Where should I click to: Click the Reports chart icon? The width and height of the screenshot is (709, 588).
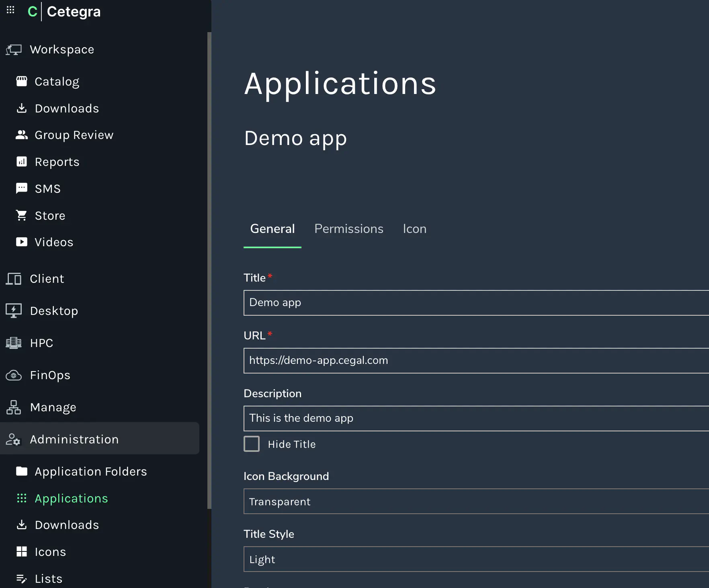point(22,161)
